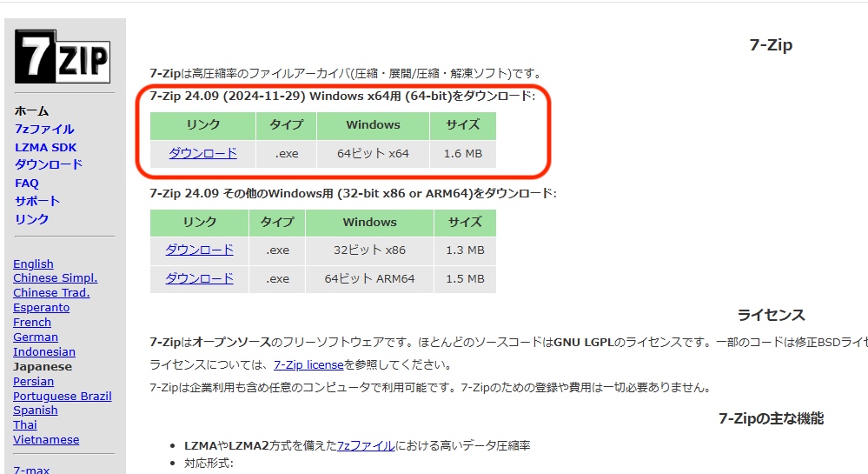Open the 7zファイル link in features list

pos(365,445)
